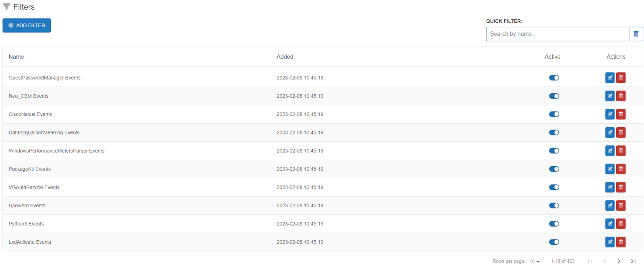The height and width of the screenshot is (266, 644).
Task: Select the LxdActivate Events name
Action: (30, 242)
